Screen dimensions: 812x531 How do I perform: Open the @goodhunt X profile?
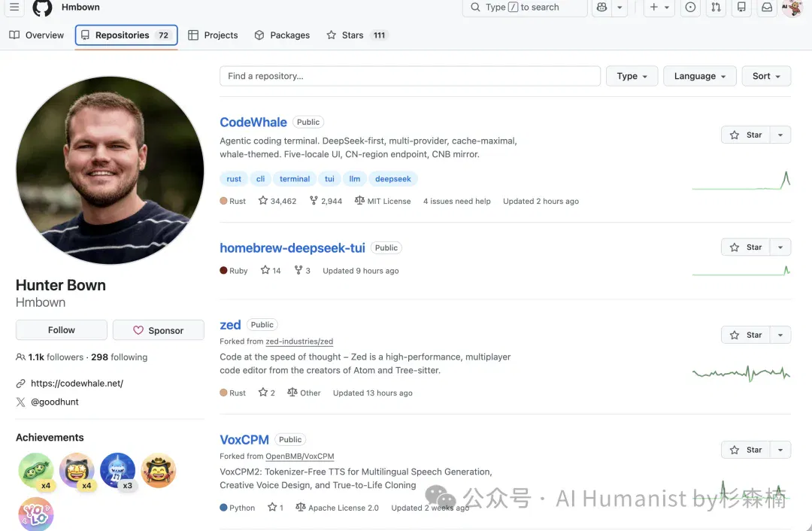(55, 402)
